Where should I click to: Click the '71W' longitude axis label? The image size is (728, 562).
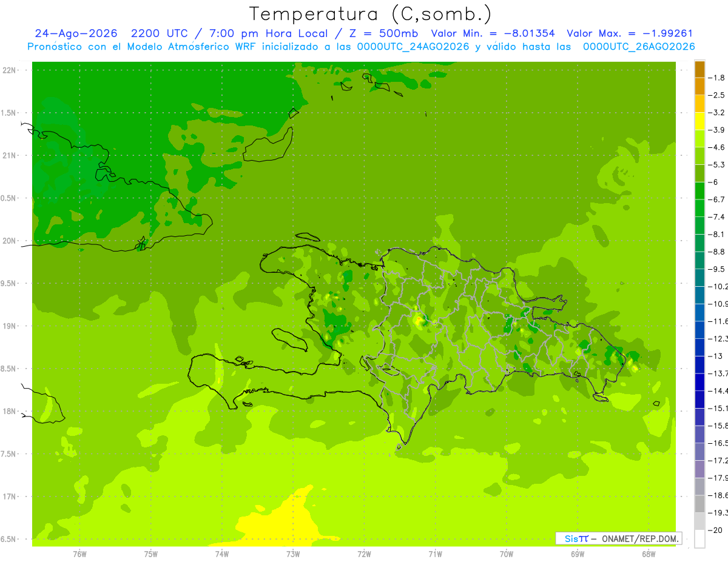pos(435,554)
